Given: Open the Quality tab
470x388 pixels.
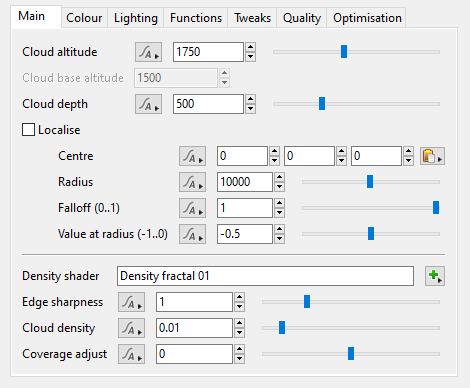Looking at the screenshot, I should [x=302, y=18].
